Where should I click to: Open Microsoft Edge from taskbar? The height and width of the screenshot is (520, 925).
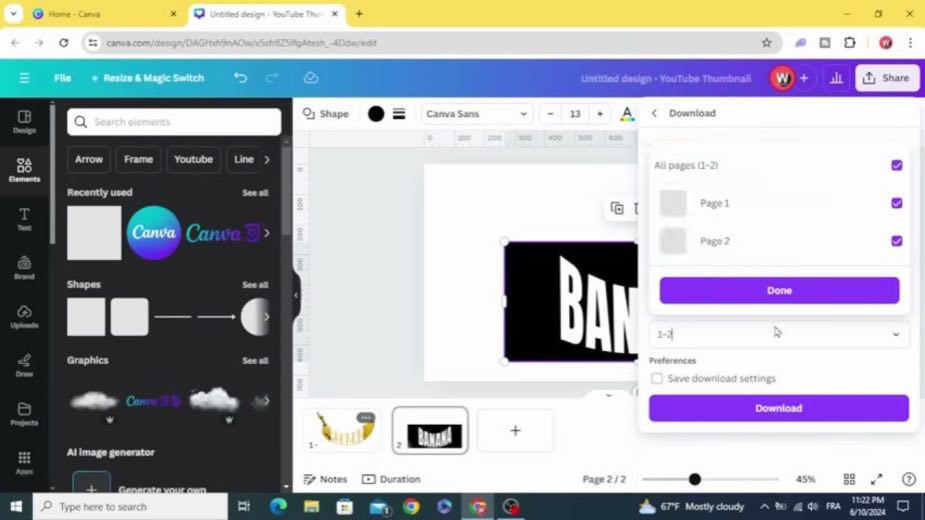tap(278, 506)
